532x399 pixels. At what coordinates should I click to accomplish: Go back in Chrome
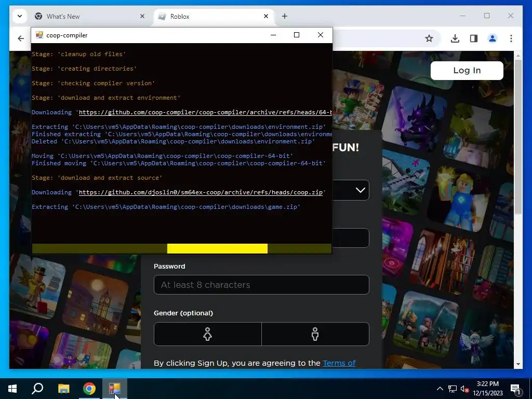coord(21,38)
